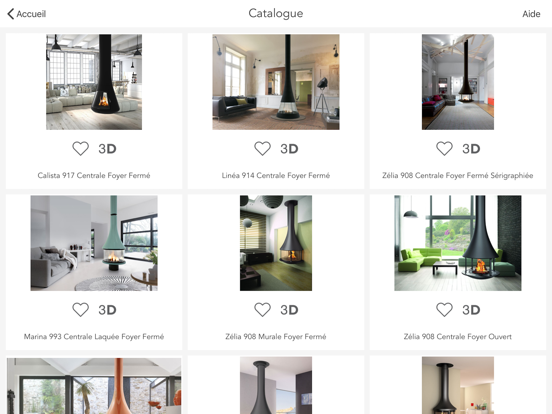The height and width of the screenshot is (414, 552).
Task: Open Calista 917 Centrale product photo
Action: pyautogui.click(x=94, y=82)
